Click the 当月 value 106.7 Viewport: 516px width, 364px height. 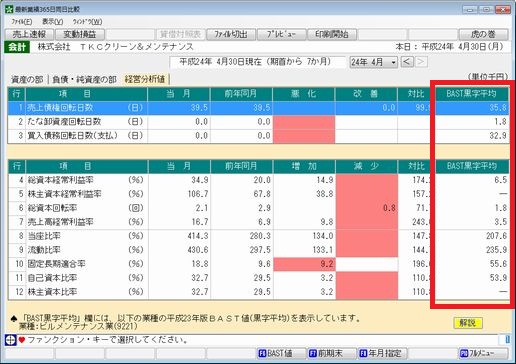point(198,194)
